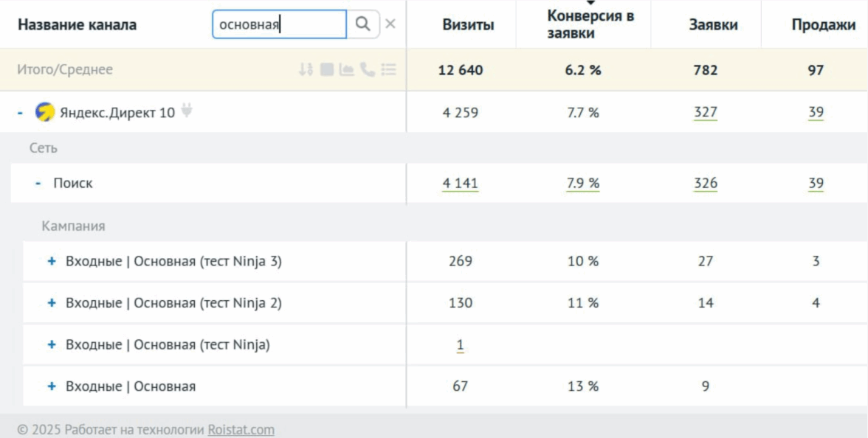Open the Roistat.com footer link
Screen dimensions: 868x438
pyautogui.click(x=241, y=429)
